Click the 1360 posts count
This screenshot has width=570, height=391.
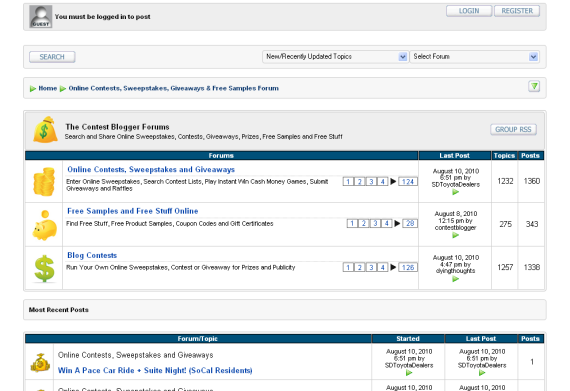(x=531, y=181)
